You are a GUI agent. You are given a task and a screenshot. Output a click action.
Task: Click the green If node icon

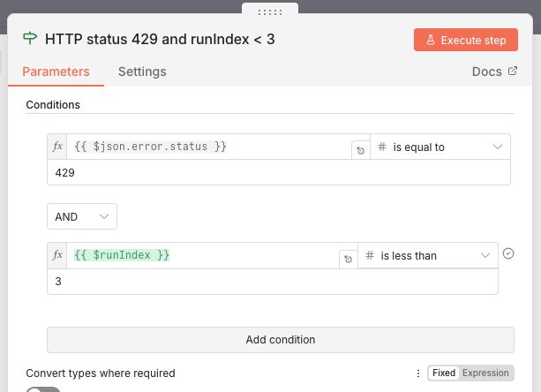31,39
